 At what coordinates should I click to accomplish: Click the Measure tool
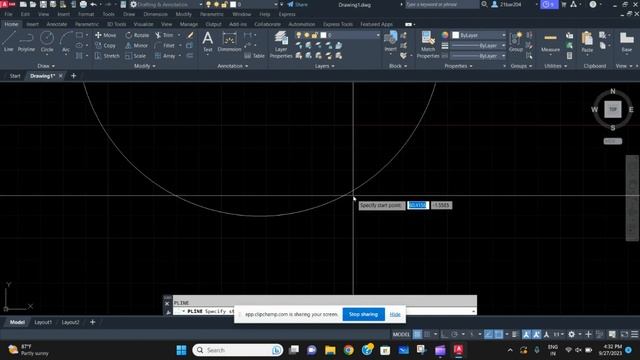(550, 42)
